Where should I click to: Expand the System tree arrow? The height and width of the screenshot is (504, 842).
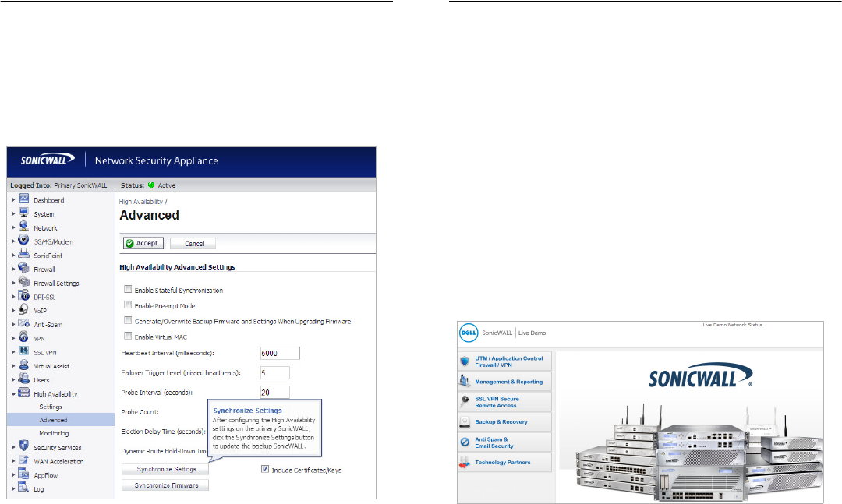pos(13,213)
